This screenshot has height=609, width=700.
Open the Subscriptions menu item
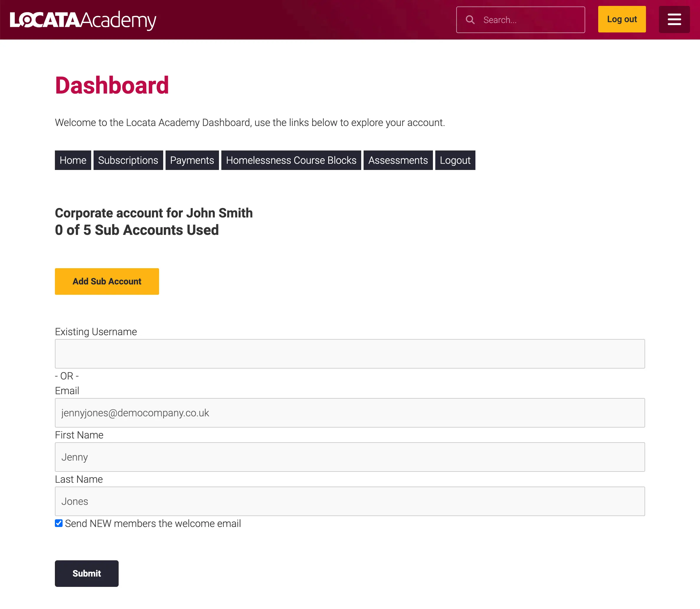pyautogui.click(x=128, y=160)
